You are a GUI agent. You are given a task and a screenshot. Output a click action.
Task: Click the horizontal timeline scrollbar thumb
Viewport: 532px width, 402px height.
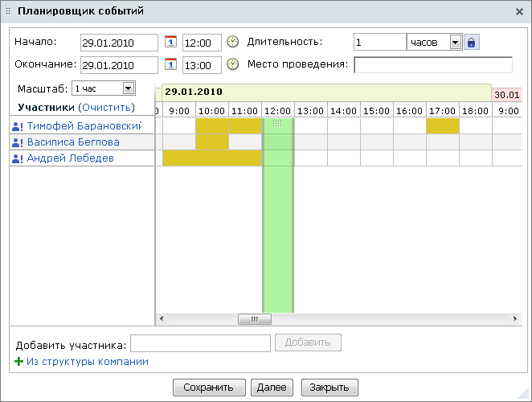255,319
